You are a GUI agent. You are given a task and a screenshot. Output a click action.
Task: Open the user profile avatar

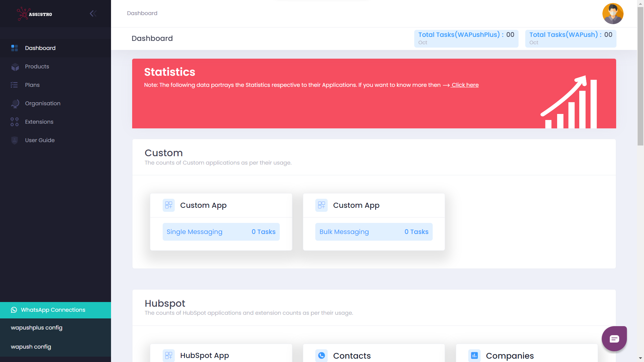point(612,14)
